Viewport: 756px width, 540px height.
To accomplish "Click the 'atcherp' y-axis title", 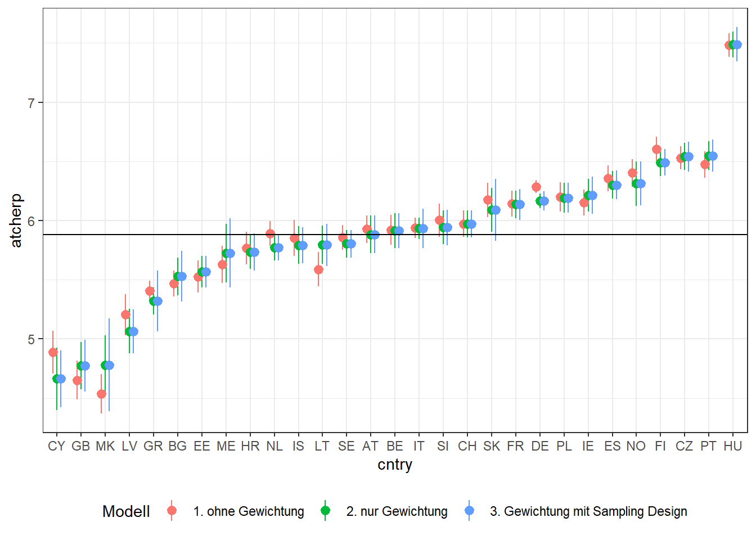I will click(x=16, y=220).
